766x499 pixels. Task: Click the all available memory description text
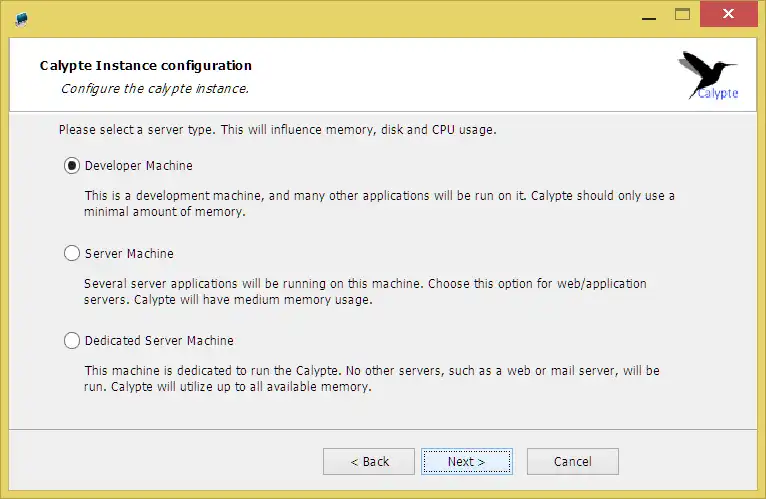371,378
